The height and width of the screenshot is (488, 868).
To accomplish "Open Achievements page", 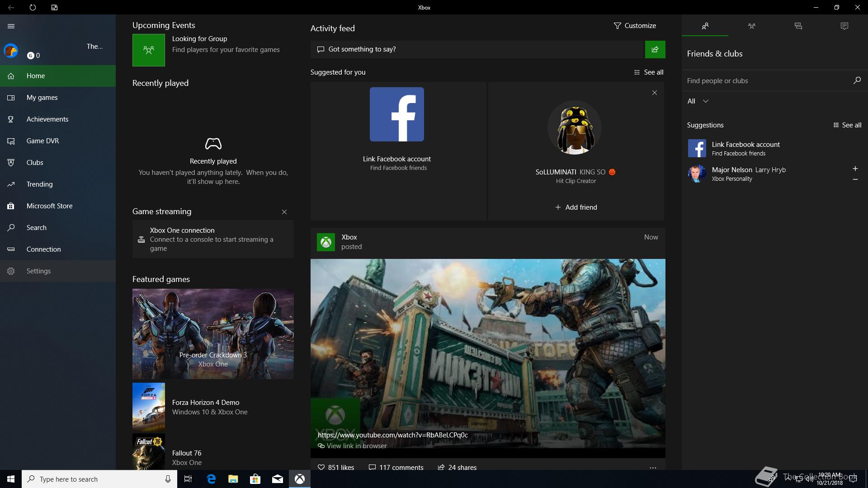I will click(x=58, y=119).
